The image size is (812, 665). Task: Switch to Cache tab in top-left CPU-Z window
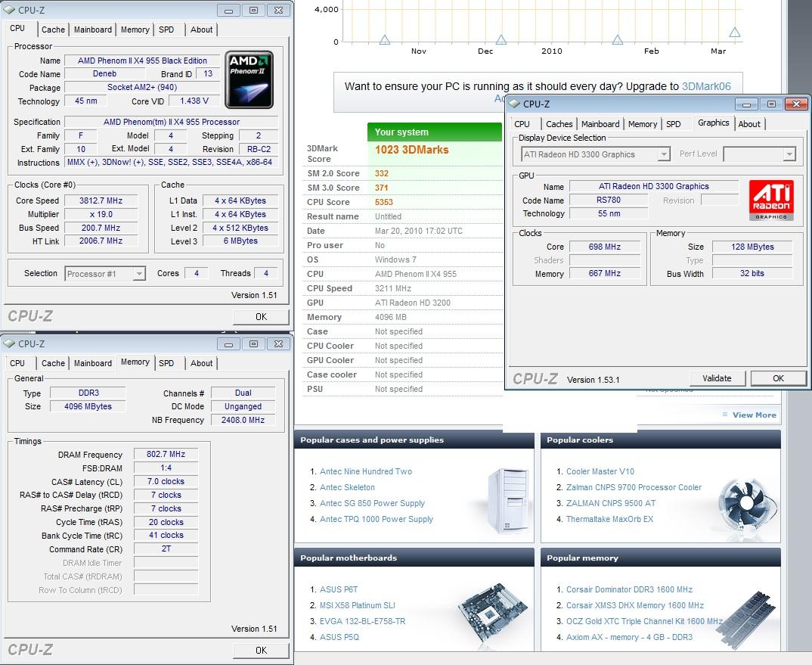[x=54, y=30]
